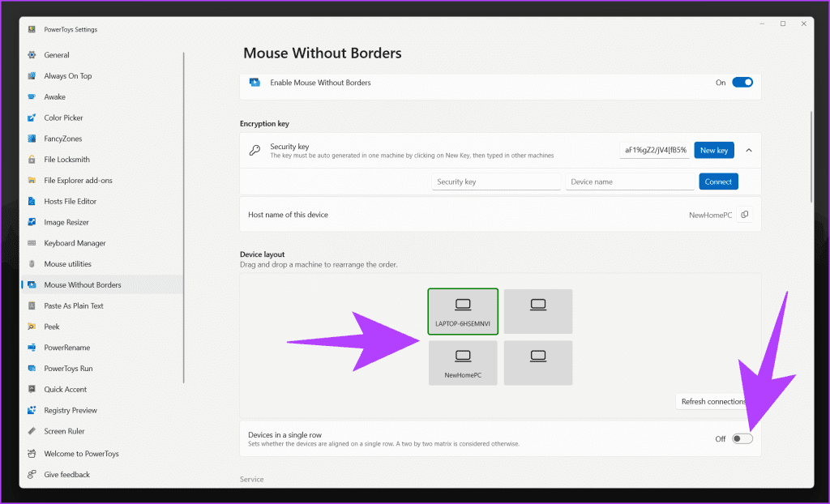Click the File Locksmith padlock icon
Viewport: 830px width, 504px height.
pos(32,160)
